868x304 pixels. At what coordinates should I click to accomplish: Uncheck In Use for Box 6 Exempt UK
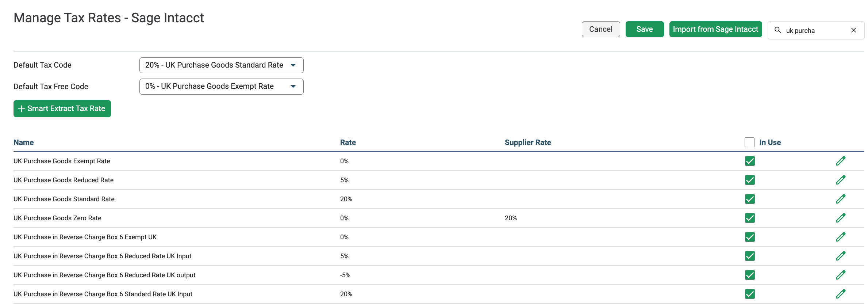(x=750, y=237)
